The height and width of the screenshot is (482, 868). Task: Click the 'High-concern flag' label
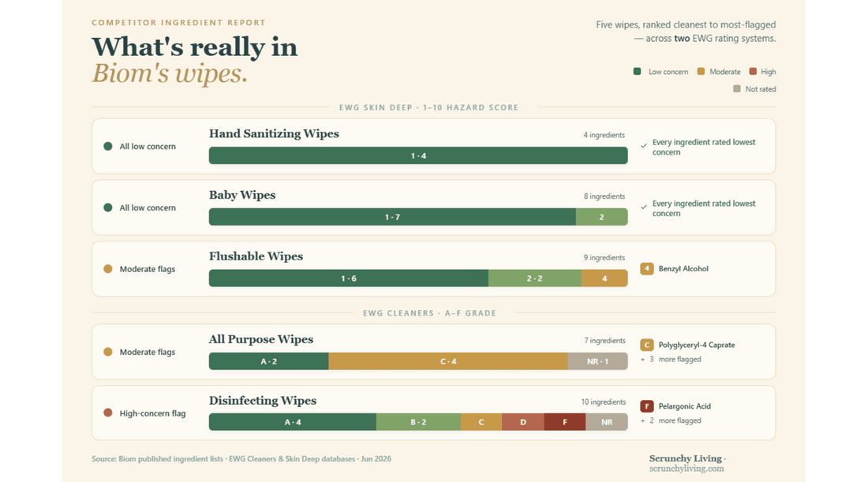[152, 413]
